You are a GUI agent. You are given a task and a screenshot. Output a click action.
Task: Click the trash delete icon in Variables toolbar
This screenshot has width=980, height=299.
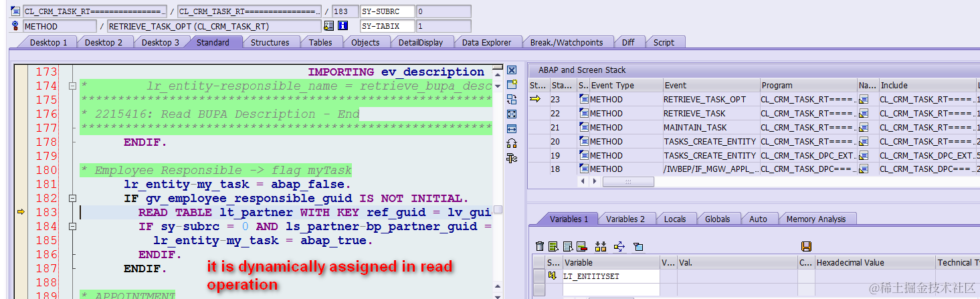[x=540, y=247]
